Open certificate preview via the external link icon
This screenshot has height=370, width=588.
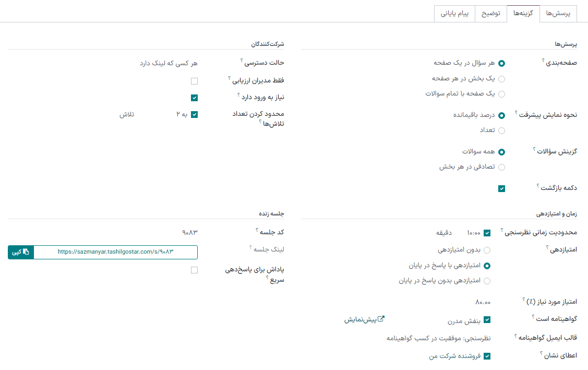coord(381,319)
